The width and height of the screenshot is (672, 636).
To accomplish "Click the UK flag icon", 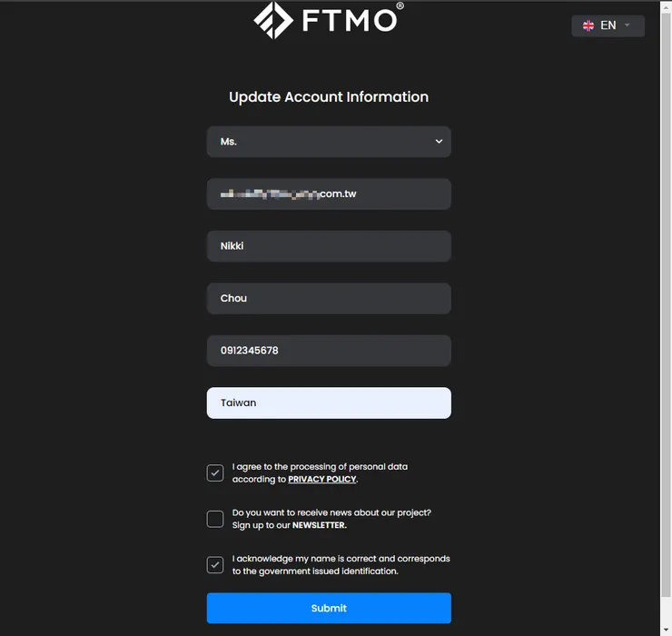I will (588, 25).
